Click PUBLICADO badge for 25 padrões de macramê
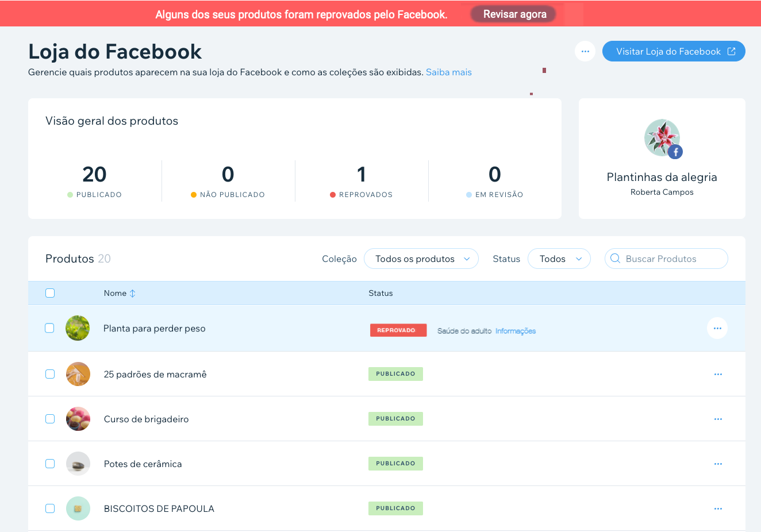This screenshot has height=532, width=761. pos(395,374)
